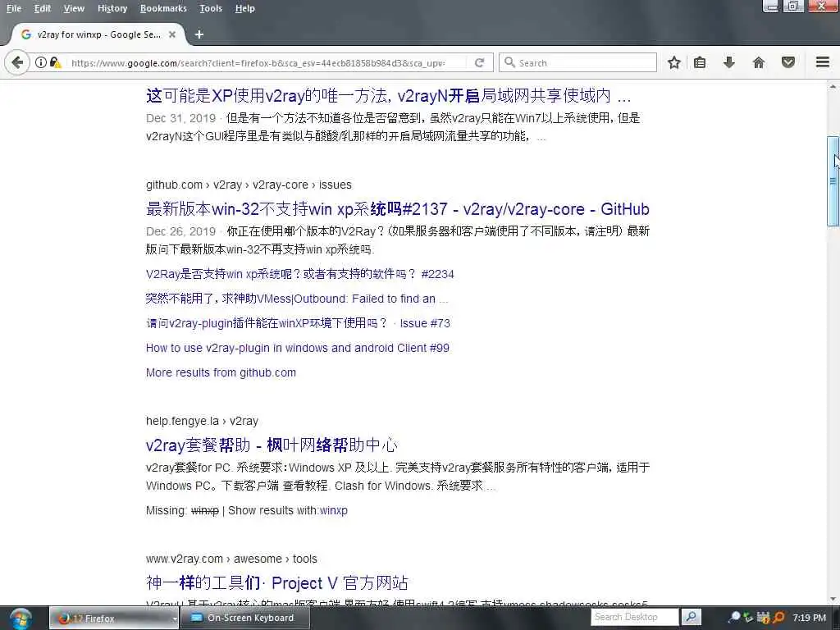
Task: Click the magnifier icon in Firefox search box
Action: pyautogui.click(x=510, y=62)
